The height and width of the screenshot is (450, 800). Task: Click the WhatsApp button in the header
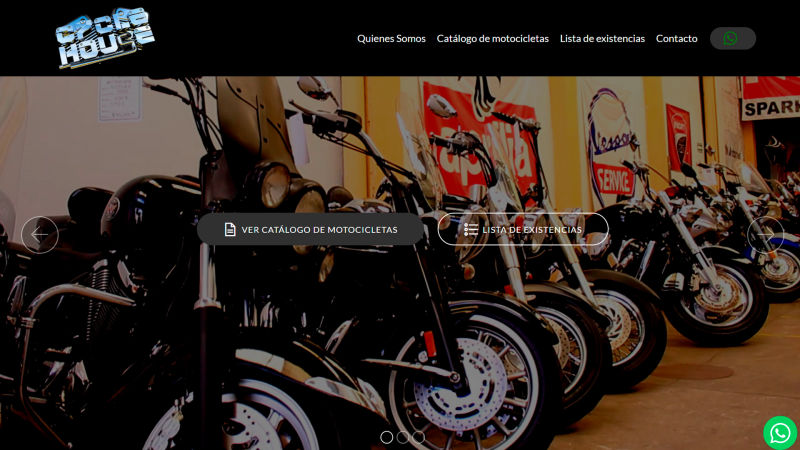tap(733, 38)
